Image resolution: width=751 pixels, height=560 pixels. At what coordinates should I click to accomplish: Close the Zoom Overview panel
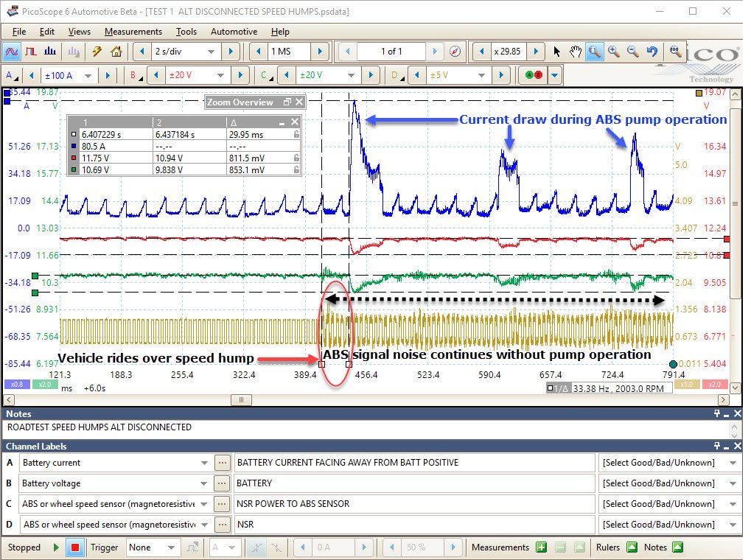click(x=299, y=102)
